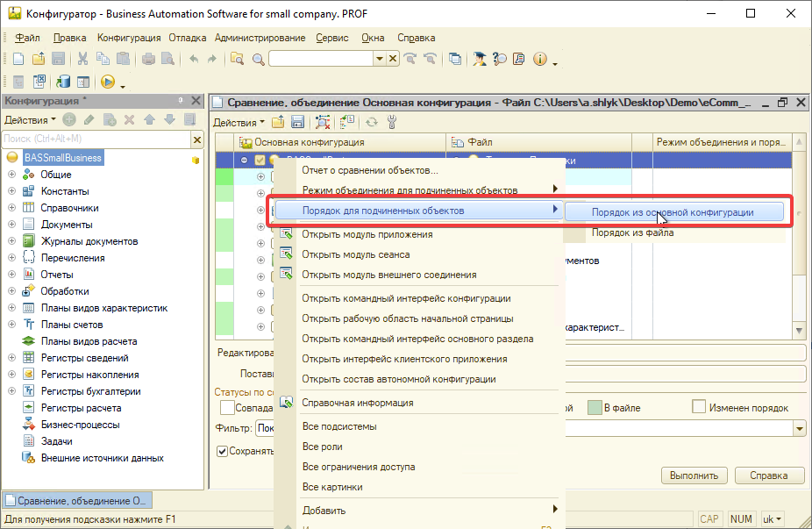This screenshot has width=812, height=529.
Task: Click the database cylinder update icon
Action: pos(63,82)
